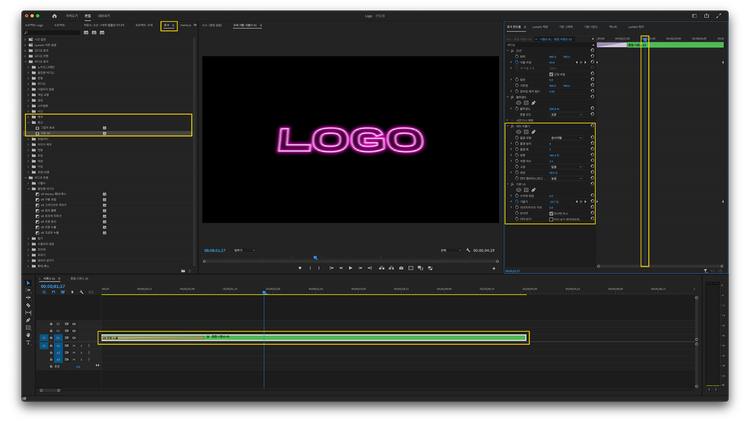Viewport: 750px width, 422px height.
Task: Add a Scale keyframe with diamond button
Action: pyautogui.click(x=581, y=62)
